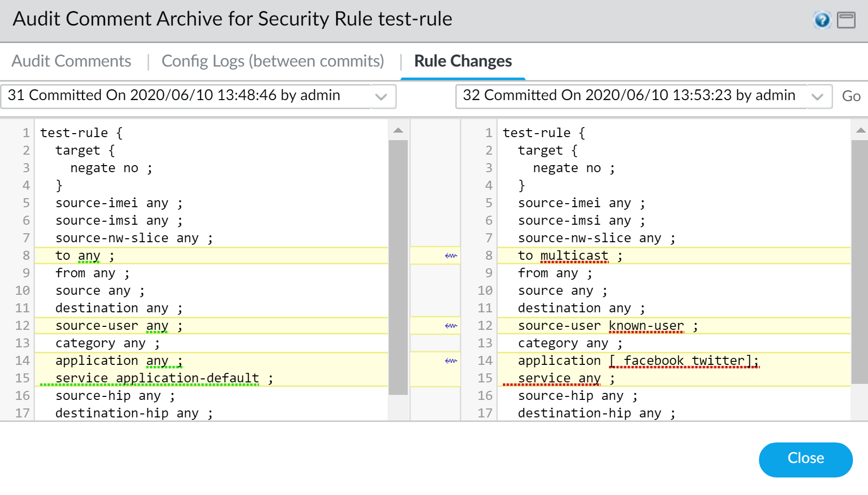The image size is (868, 495).
Task: Click the diff arrow for line 12
Action: click(451, 326)
